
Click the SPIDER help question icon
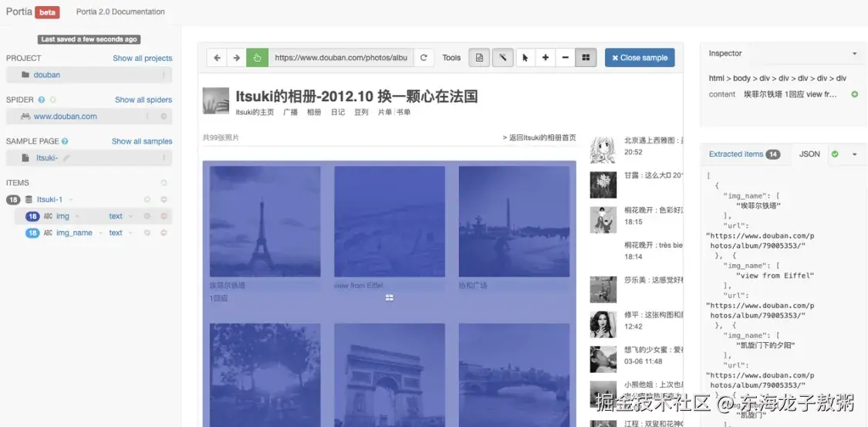click(42, 100)
